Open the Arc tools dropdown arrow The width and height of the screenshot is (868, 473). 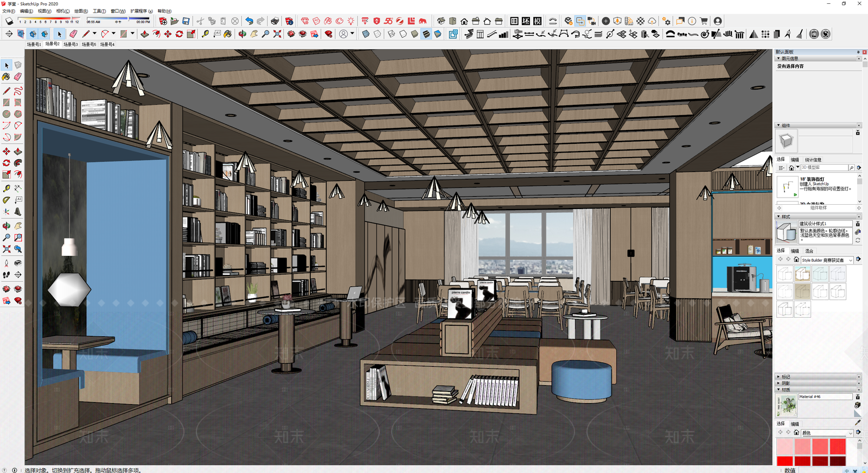113,34
